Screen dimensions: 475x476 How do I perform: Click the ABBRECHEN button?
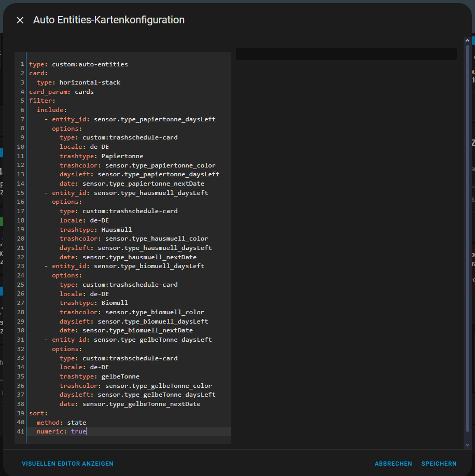click(393, 464)
